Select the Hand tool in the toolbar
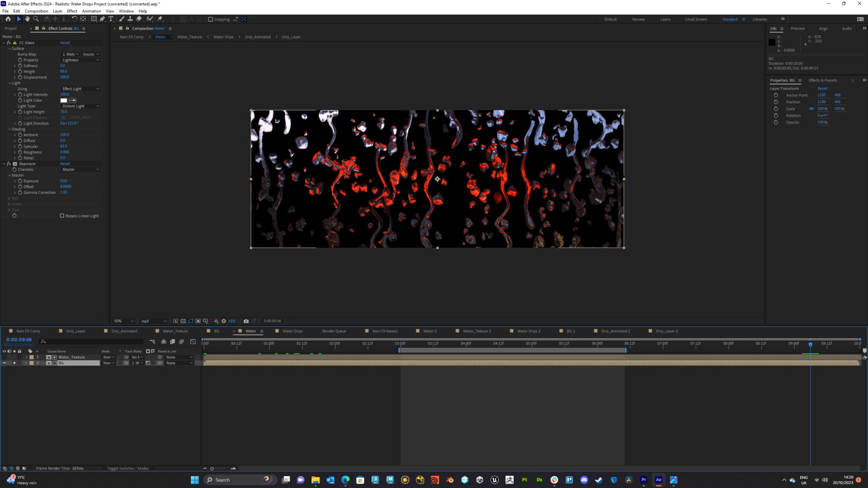Image resolution: width=868 pixels, height=488 pixels. 27,19
